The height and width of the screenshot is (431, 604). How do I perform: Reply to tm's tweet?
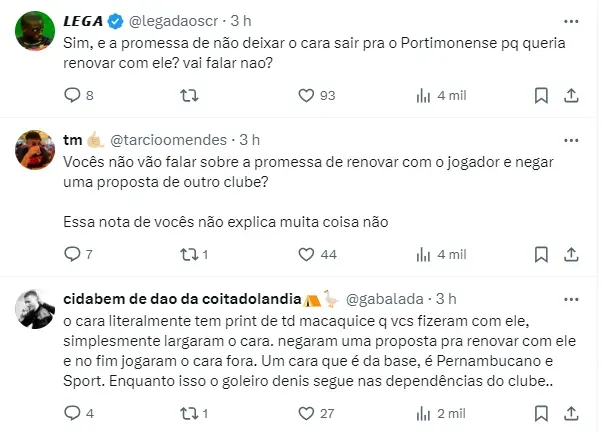70,254
